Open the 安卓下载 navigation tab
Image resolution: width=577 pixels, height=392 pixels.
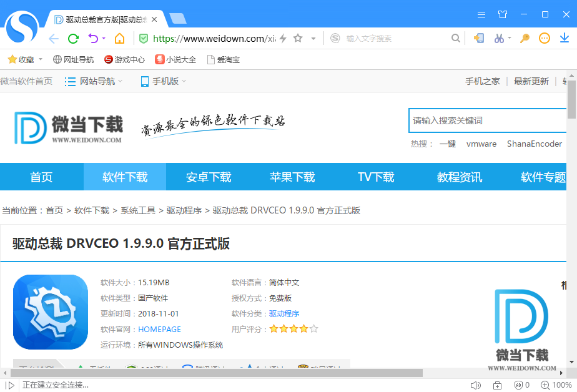tap(209, 177)
